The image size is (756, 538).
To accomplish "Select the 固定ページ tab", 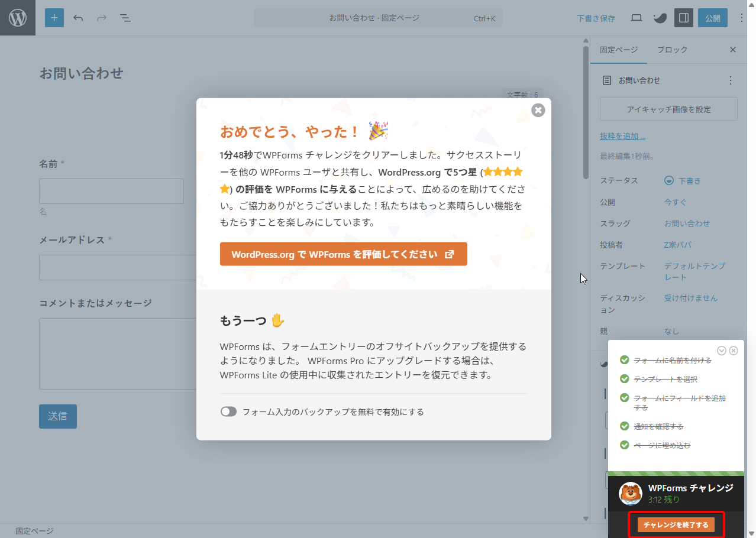I will tap(619, 50).
